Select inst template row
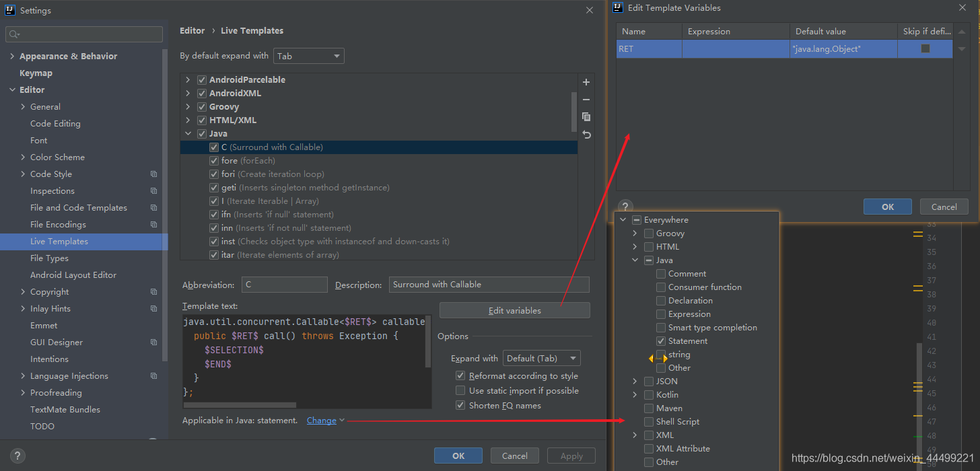This screenshot has width=980, height=471. pos(379,242)
